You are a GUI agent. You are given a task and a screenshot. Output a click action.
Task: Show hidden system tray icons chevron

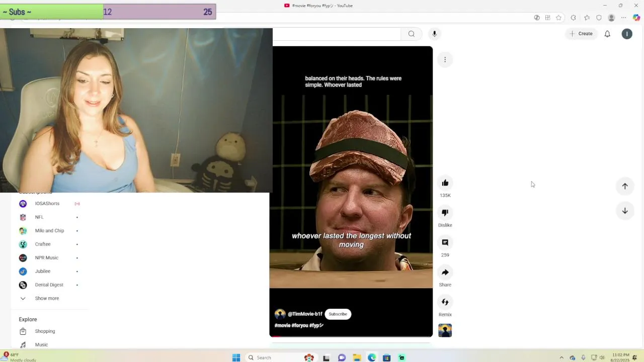pos(562,358)
